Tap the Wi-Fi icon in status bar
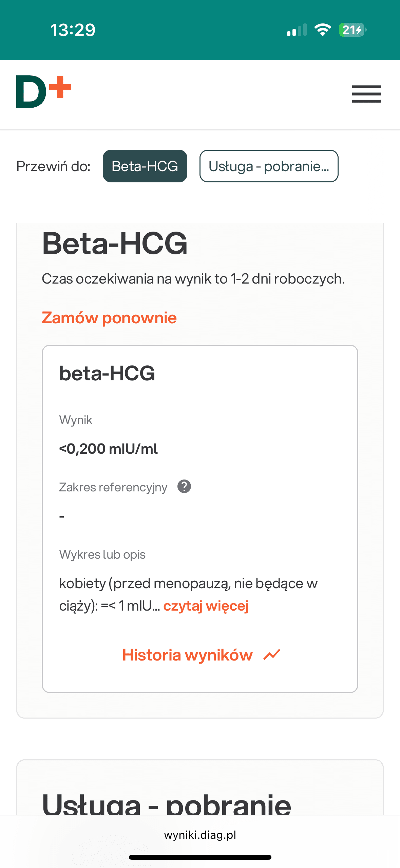Viewport: 400px width, 868px height. 323,30
